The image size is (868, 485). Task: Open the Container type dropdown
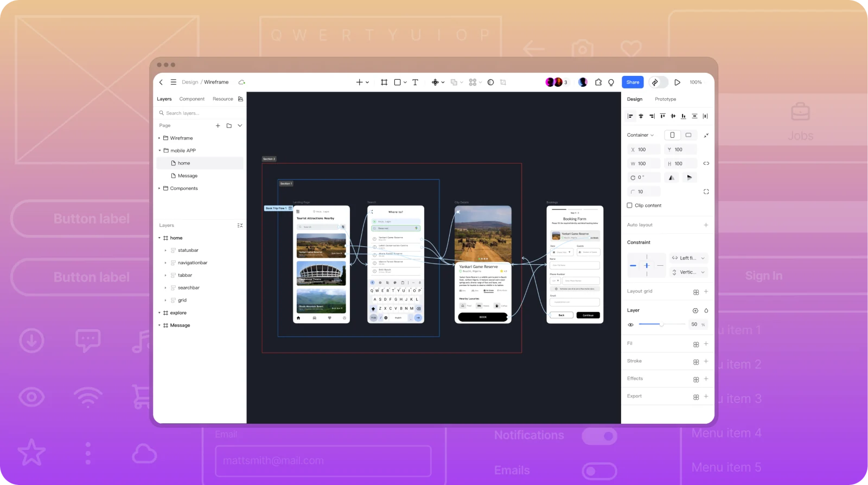coord(641,135)
